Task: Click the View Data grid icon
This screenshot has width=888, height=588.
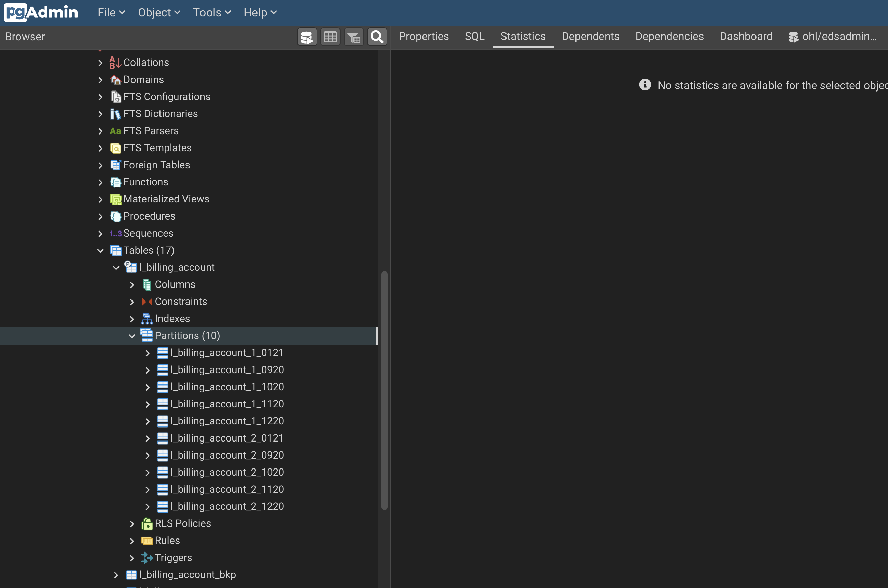Action: (330, 37)
